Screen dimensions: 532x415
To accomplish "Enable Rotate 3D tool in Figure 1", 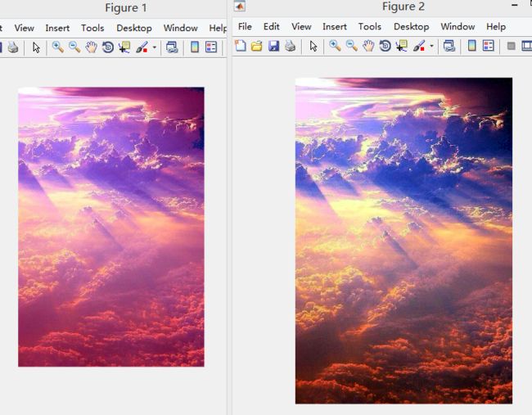I will [x=107, y=47].
